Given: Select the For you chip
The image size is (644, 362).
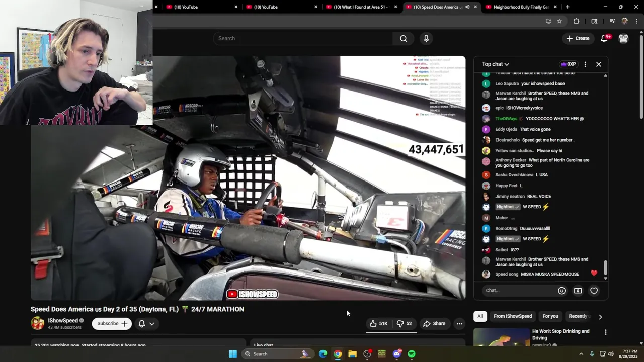Looking at the screenshot, I should coord(550,316).
